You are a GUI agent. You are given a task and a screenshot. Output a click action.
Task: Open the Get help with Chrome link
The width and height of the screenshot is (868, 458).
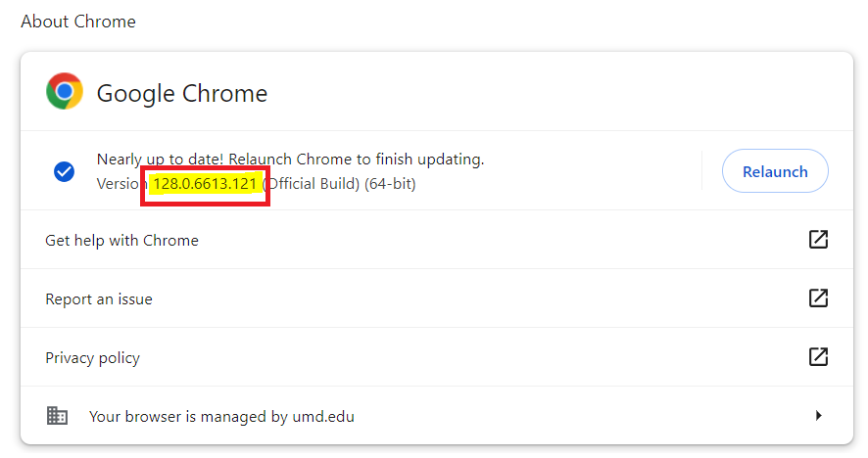click(121, 241)
